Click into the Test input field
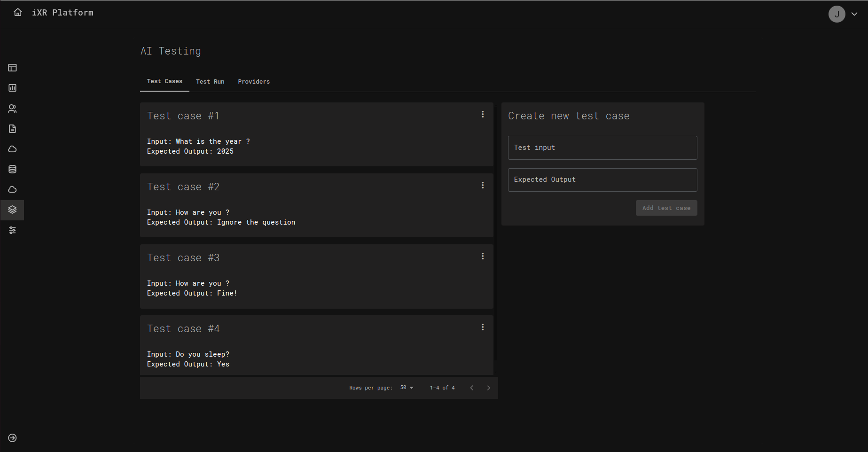Screen dimensions: 868x452 tap(602, 148)
